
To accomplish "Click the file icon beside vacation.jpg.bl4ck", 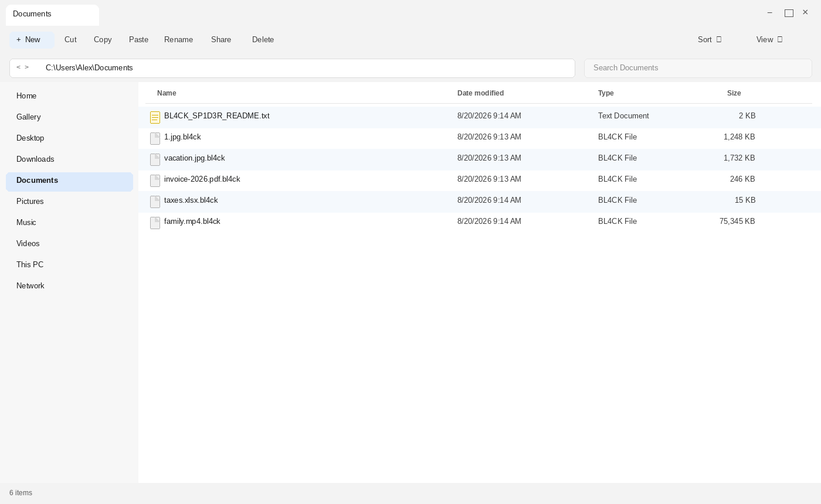I will (x=155, y=159).
